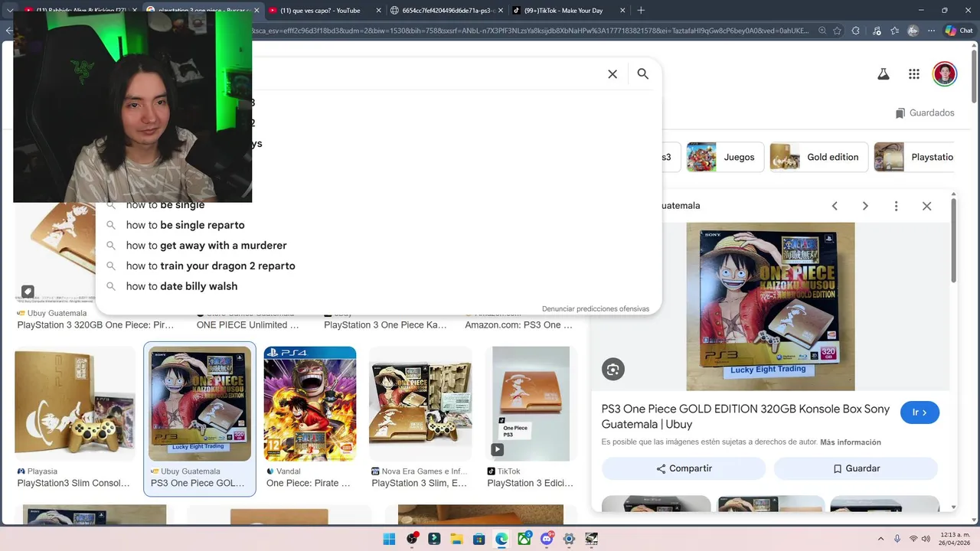Open Google Search Labs flask icon
Viewport: 980px width, 551px height.
883,74
